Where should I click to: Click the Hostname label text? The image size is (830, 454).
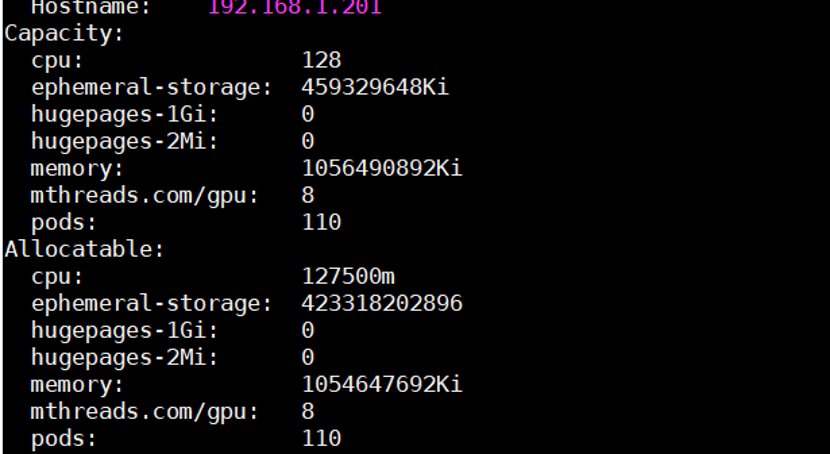point(91,7)
